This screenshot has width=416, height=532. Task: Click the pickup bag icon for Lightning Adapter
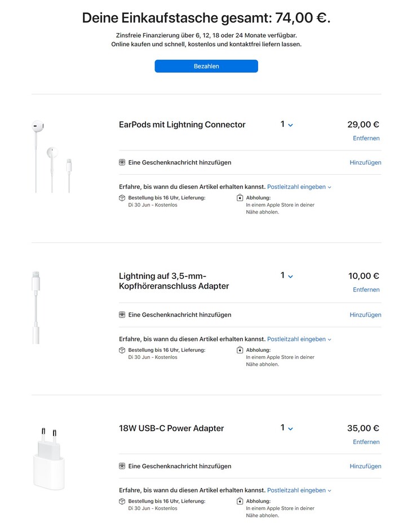[x=240, y=350]
